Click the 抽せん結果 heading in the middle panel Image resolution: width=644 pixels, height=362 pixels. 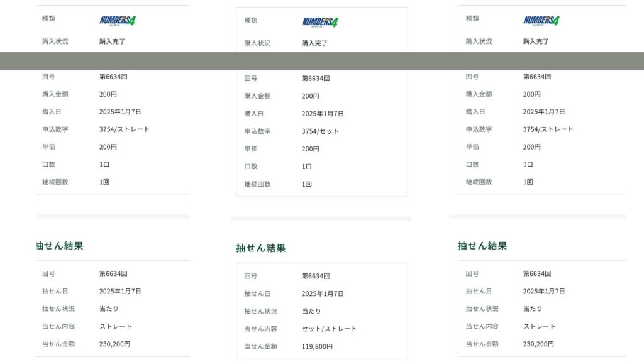pyautogui.click(x=260, y=248)
